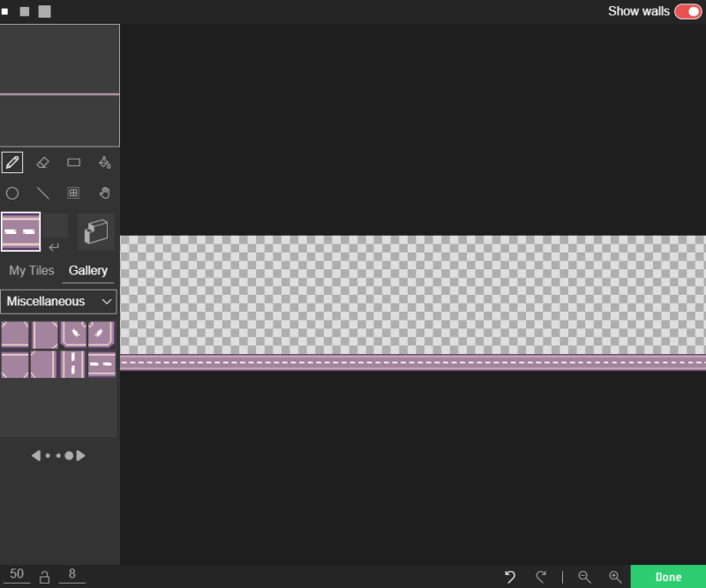Screen dimensions: 706x588
Task: Click the dashed road strip on canvas
Action: (413, 362)
